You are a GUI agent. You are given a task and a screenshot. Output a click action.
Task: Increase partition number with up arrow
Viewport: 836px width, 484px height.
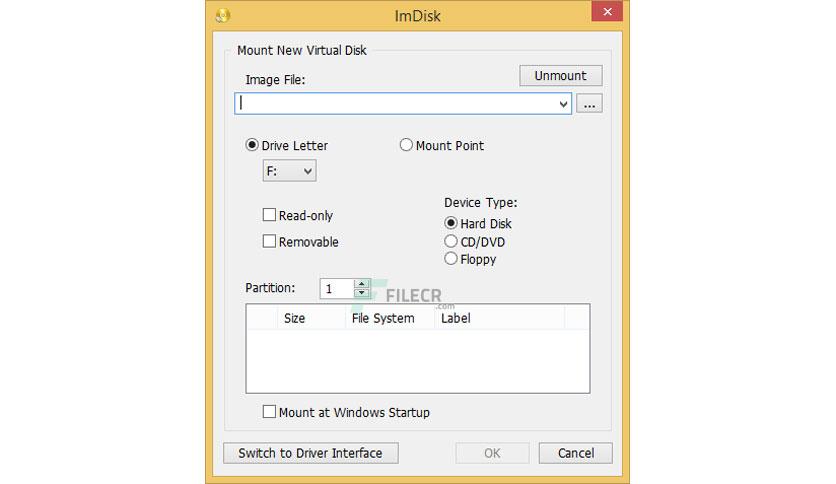tap(361, 284)
